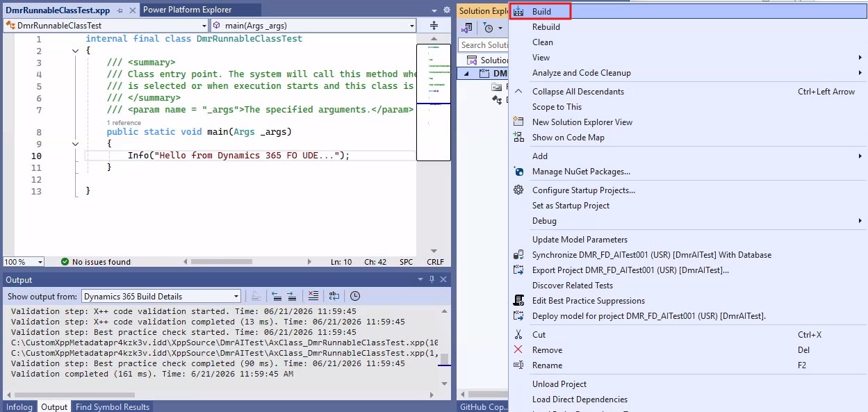Choose Synchronize DMR_FD_AITest001 With Database
The width and height of the screenshot is (868, 412).
tap(688, 254)
